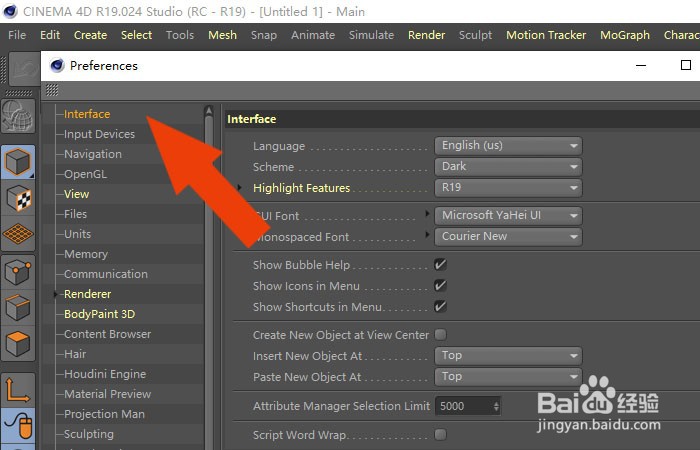
Task: Open the Language dropdown
Action: click(x=508, y=146)
